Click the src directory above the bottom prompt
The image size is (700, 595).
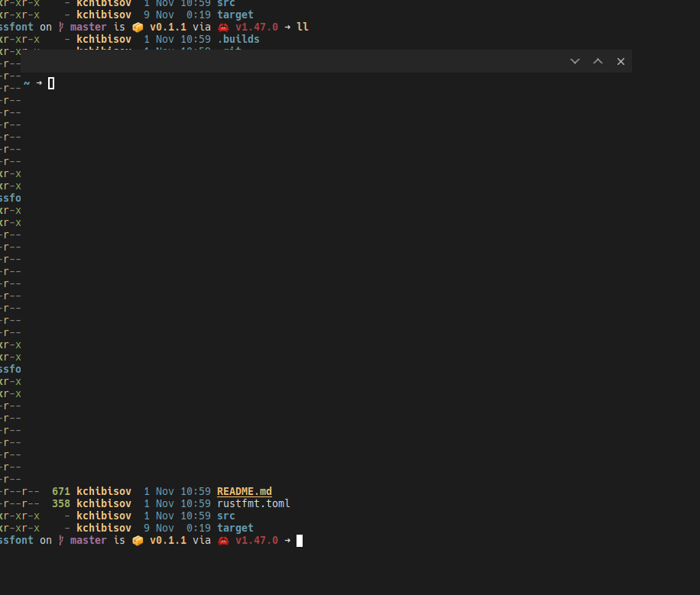226,516
